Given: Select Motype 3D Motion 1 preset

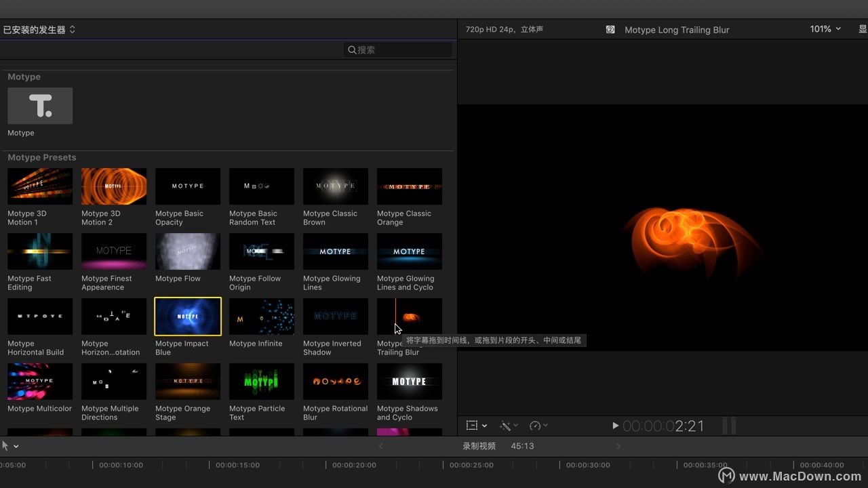Looking at the screenshot, I should (x=40, y=186).
